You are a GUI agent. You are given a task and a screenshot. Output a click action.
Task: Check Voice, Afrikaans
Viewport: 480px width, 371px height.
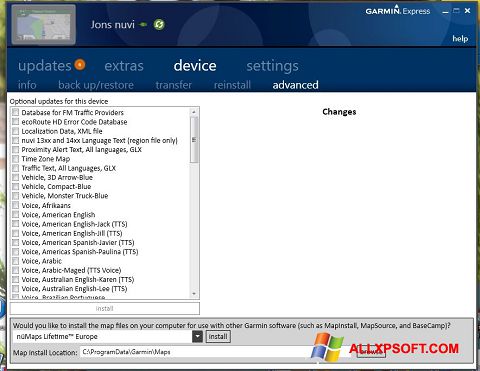tap(16, 205)
